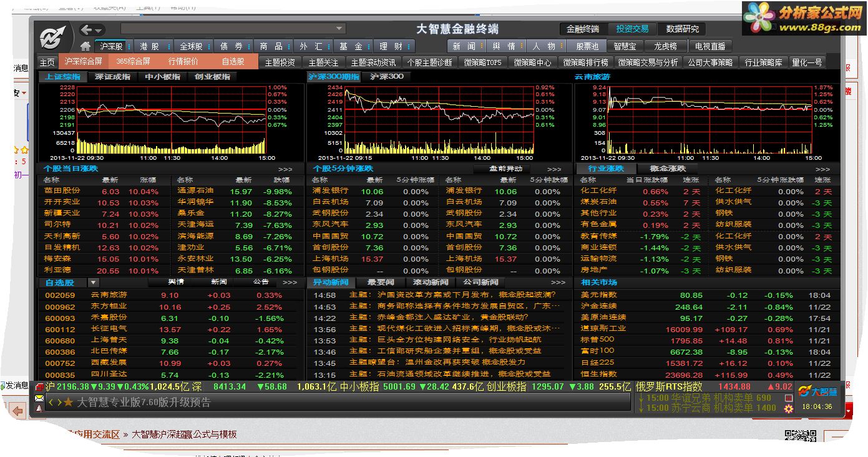Expand the top search box dropdown arrow
868x457 pixels.
[340, 29]
